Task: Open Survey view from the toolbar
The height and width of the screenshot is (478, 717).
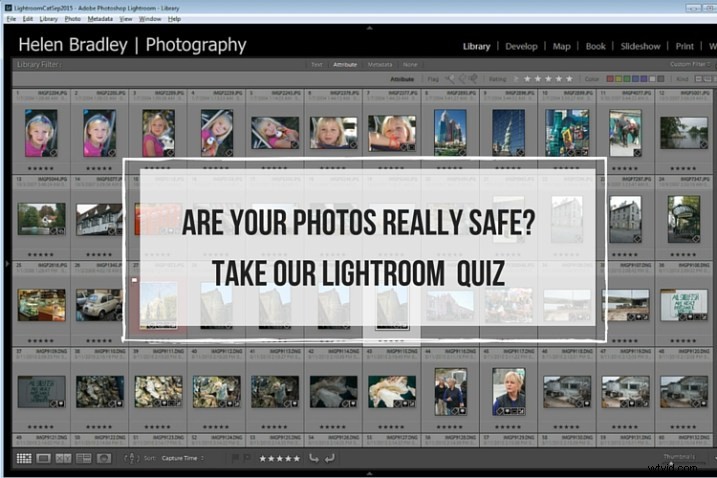Action: click(x=84, y=458)
